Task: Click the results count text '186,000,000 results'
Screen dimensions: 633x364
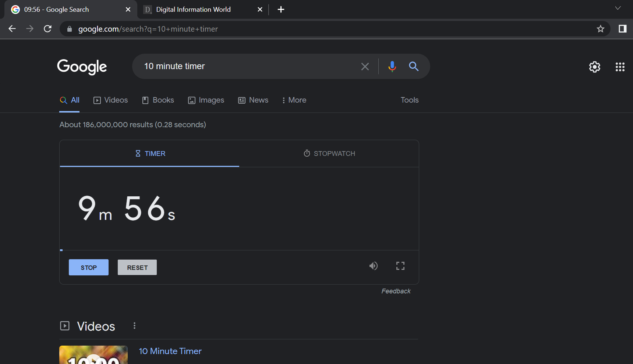Action: coord(118,125)
